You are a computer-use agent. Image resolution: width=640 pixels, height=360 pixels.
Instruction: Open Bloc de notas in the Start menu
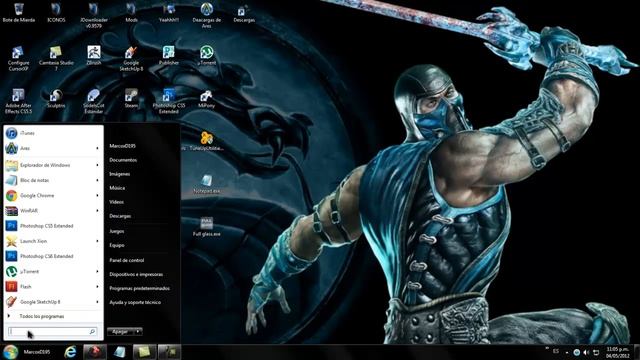click(x=53, y=180)
